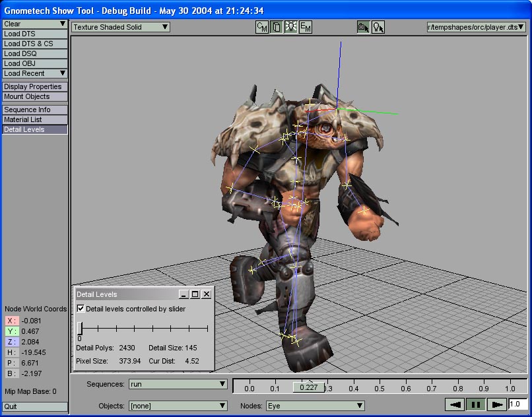Open Display Properties panel
The height and width of the screenshot is (417, 532).
34,86
